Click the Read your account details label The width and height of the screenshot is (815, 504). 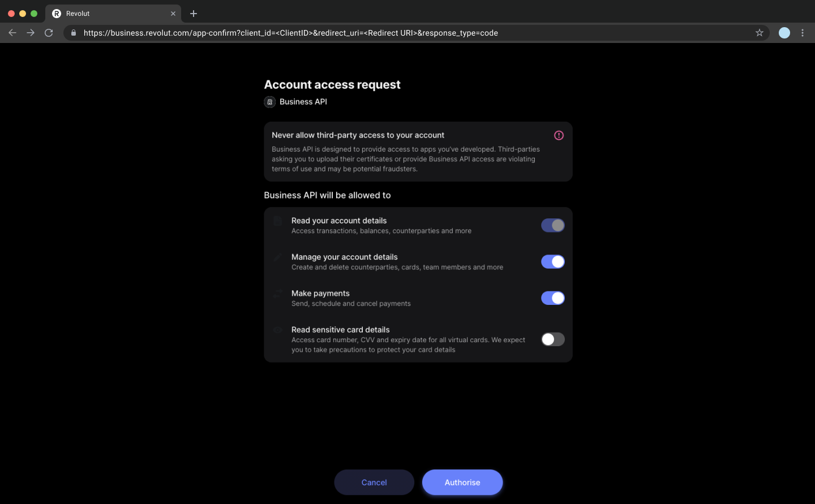click(x=339, y=221)
